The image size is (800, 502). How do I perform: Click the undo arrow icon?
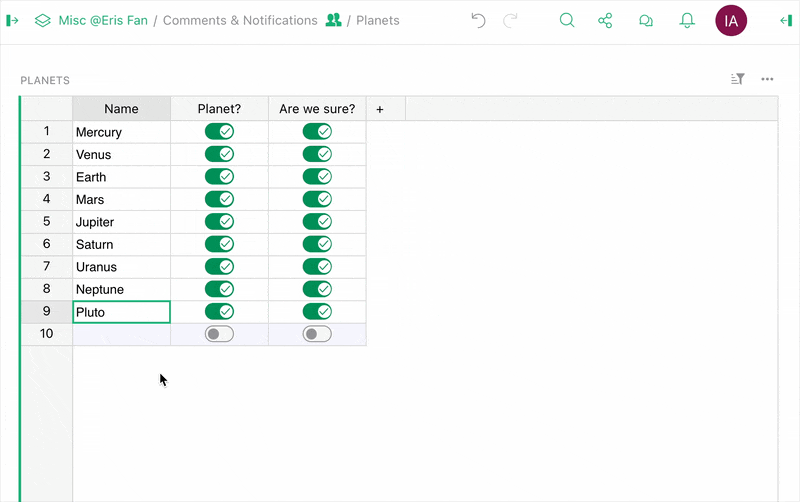[478, 20]
